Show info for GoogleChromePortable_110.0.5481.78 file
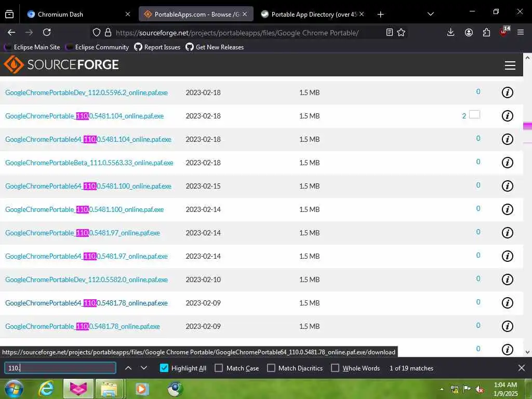The width and height of the screenshot is (532, 399). point(507,326)
